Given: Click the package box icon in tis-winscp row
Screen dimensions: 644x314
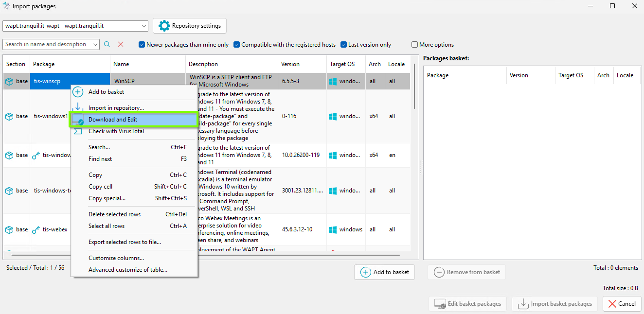Looking at the screenshot, I should (9, 82).
